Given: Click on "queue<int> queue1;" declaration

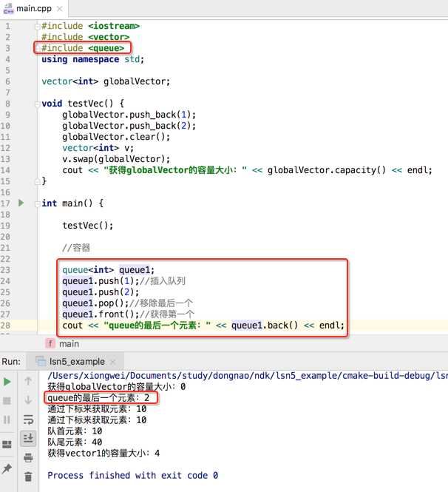Looking at the screenshot, I should click(x=109, y=270).
